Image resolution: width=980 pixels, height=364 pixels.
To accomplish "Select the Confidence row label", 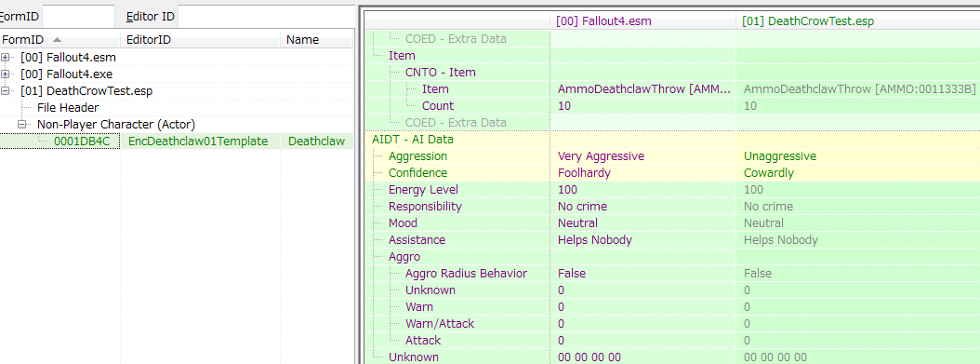I will point(417,173).
